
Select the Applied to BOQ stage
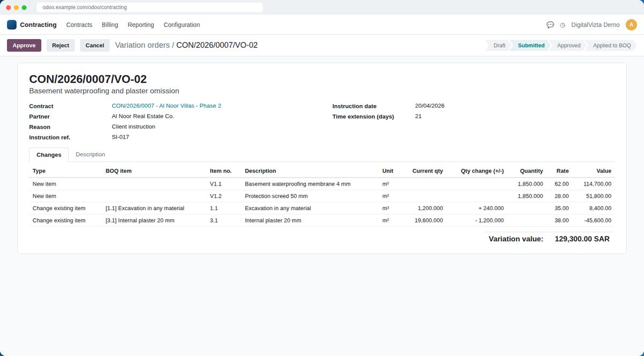point(612,46)
